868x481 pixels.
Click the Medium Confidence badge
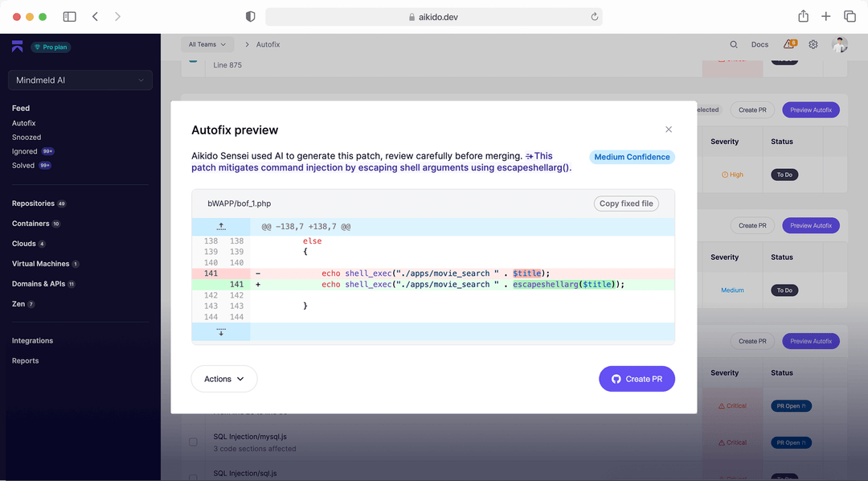pyautogui.click(x=632, y=157)
